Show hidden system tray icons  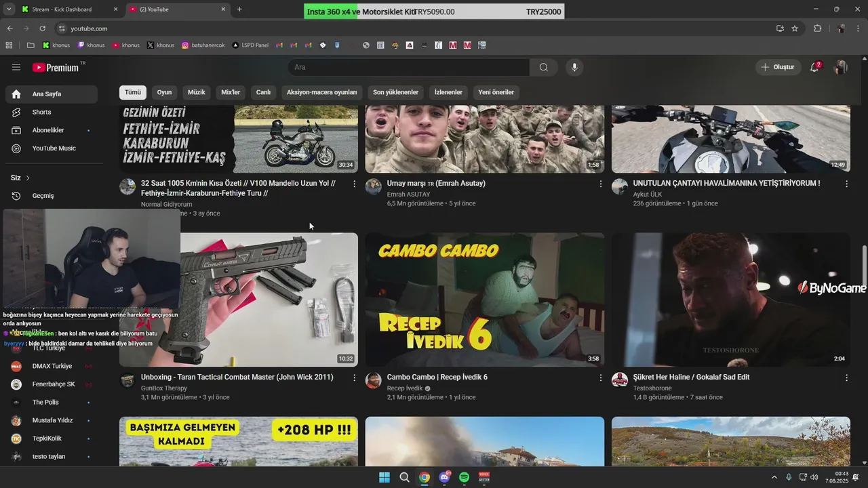[x=774, y=477]
